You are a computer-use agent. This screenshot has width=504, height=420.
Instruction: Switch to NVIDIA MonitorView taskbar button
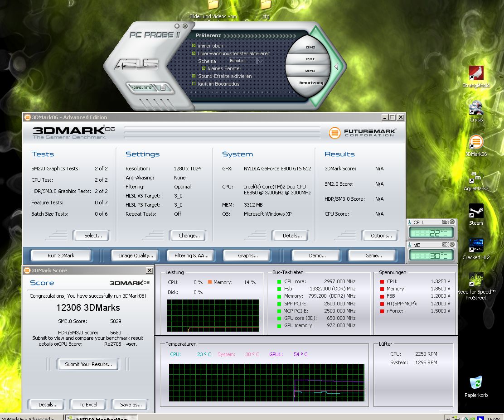coord(101,417)
